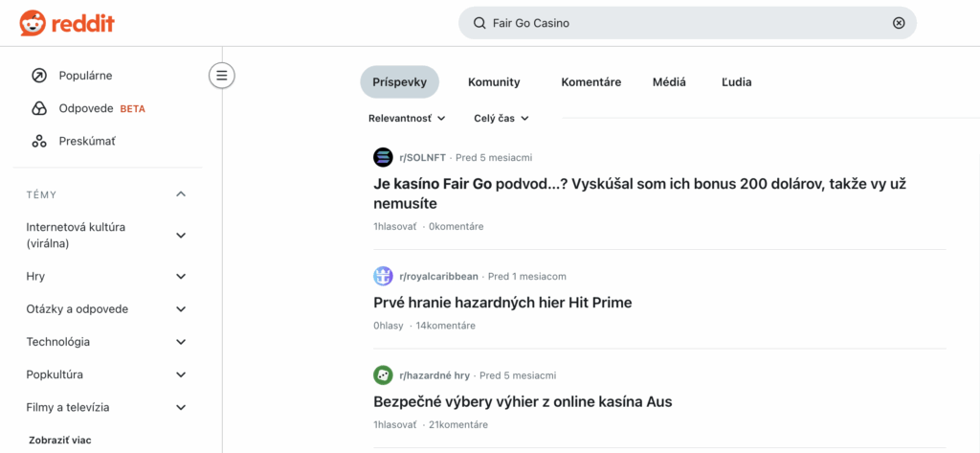Click the search magnifier icon
Image resolution: width=980 pixels, height=453 pixels.
click(x=479, y=23)
